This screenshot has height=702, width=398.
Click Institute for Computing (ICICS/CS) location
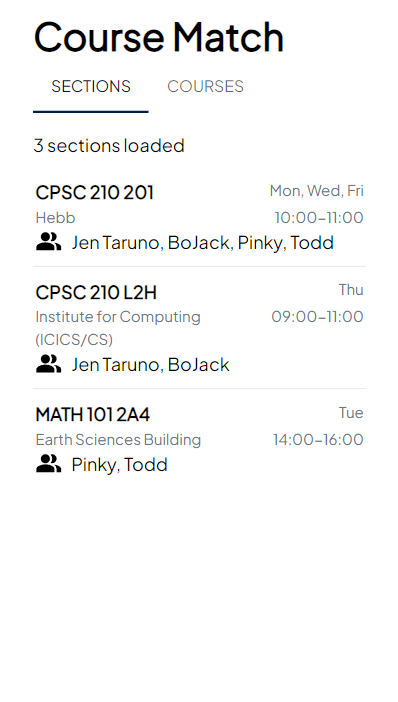coord(118,328)
